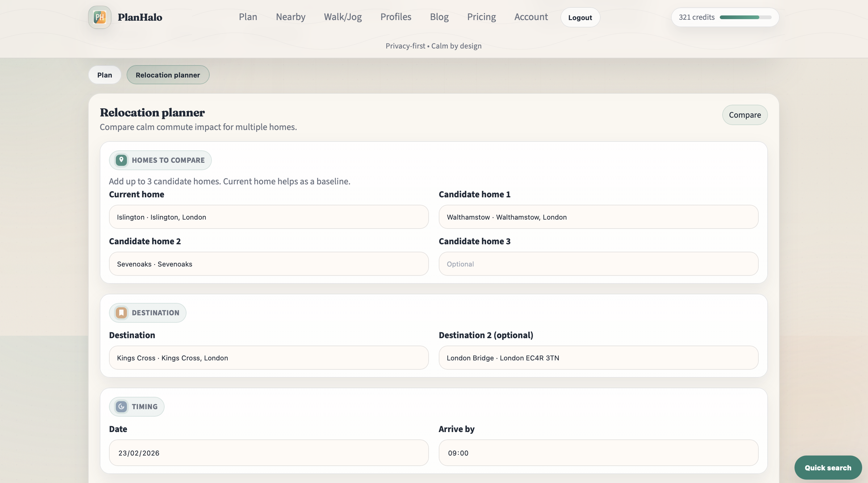Open Quick search
Image resolution: width=868 pixels, height=483 pixels.
click(x=828, y=467)
